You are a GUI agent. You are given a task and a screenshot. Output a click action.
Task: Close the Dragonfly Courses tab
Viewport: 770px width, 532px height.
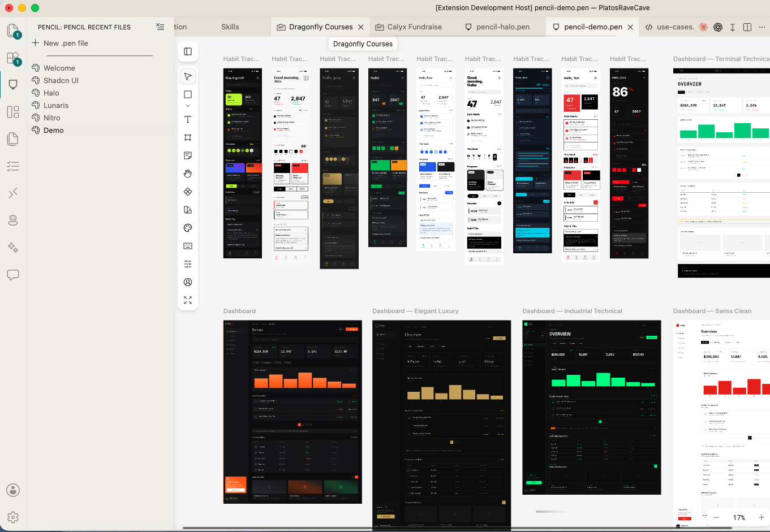[361, 27]
